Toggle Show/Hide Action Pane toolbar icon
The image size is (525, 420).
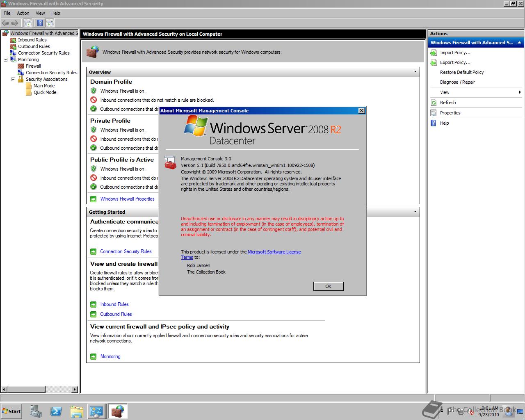50,23
